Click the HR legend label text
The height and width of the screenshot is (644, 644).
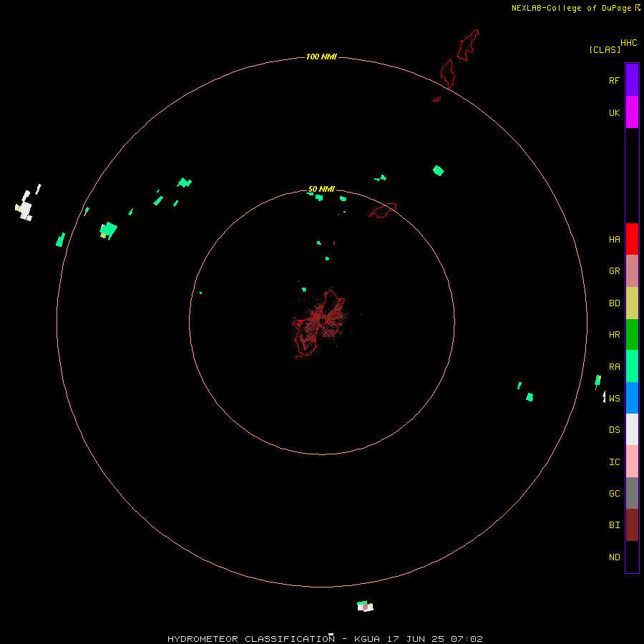point(615,335)
